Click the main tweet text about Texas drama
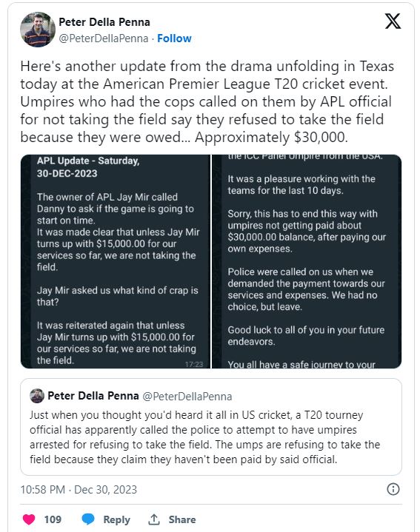420x532 pixels. click(207, 102)
